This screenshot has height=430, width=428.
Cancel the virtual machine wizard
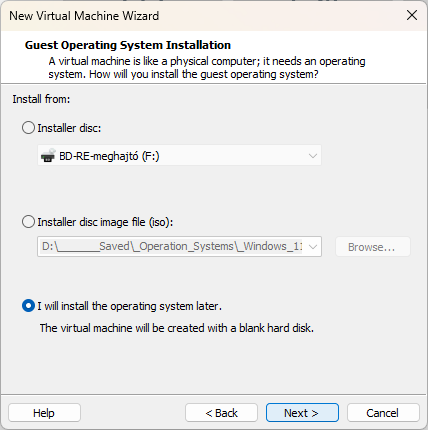(x=383, y=413)
